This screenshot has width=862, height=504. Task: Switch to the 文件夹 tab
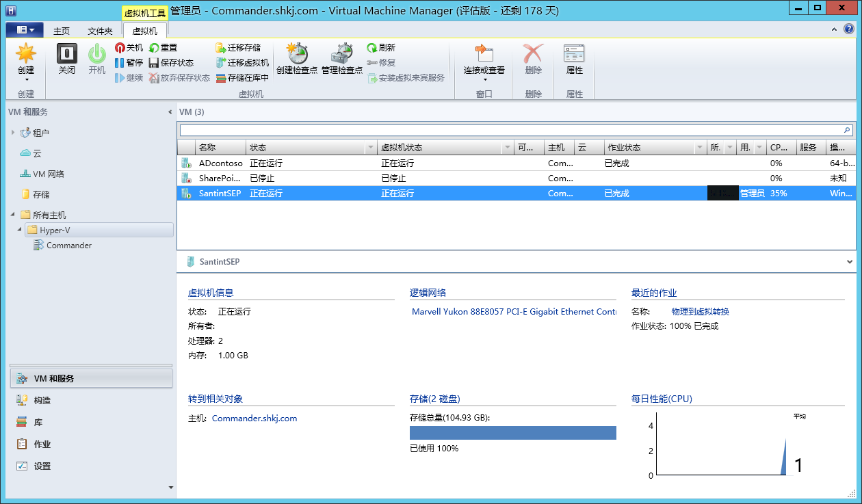coord(100,31)
